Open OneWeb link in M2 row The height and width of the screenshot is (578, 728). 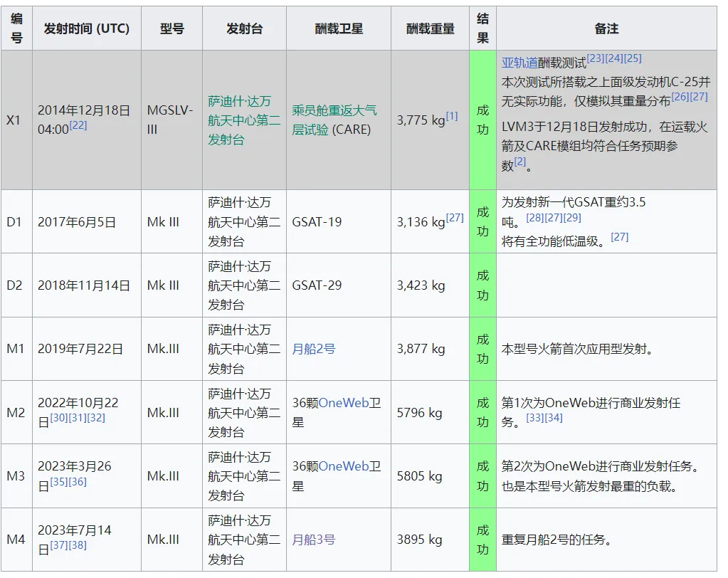[344, 402]
